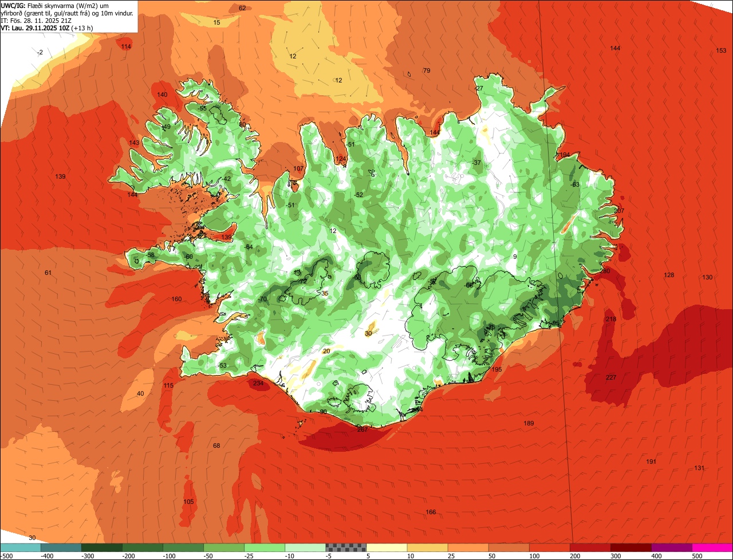Click the flux value 267 off the south coast

click(362, 429)
